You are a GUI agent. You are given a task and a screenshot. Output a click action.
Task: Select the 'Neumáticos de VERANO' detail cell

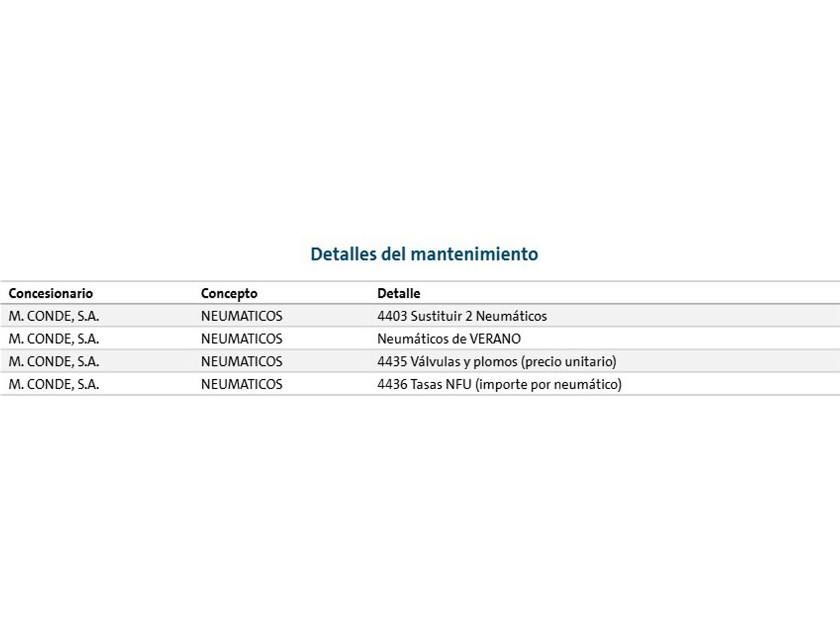(449, 339)
